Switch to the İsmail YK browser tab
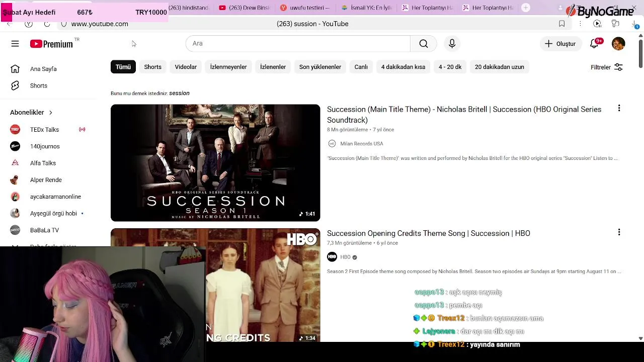Image resolution: width=644 pixels, height=362 pixels. tap(366, 8)
